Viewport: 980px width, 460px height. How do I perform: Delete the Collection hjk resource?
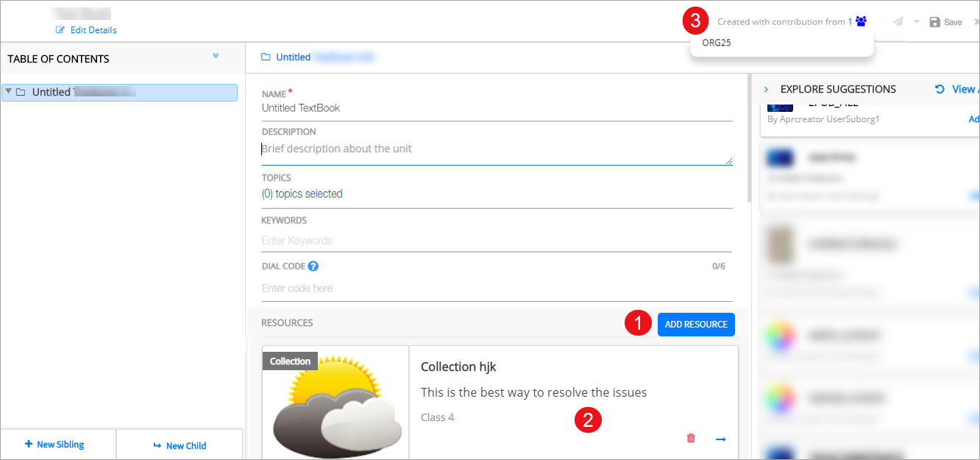(x=691, y=438)
